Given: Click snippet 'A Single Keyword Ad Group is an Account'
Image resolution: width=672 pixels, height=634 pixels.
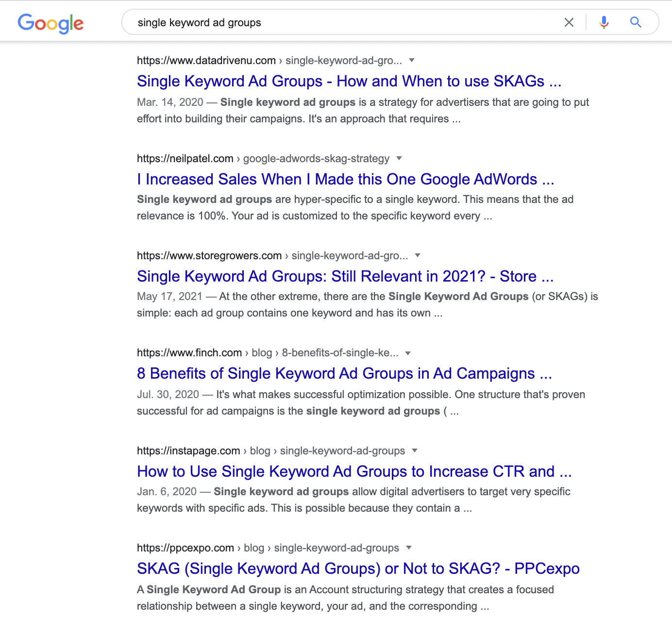Looking at the screenshot, I should click(345, 590).
